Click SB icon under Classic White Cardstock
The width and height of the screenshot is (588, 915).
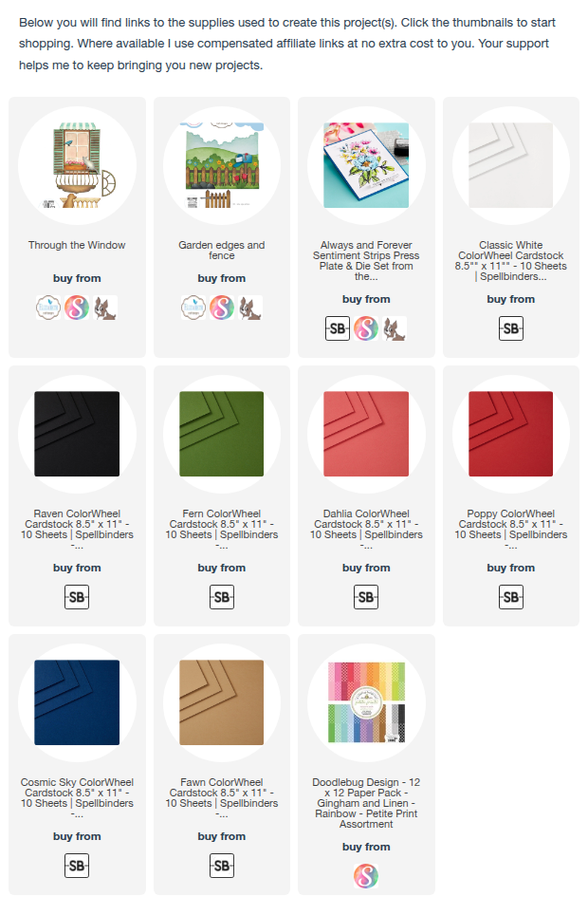(x=511, y=328)
